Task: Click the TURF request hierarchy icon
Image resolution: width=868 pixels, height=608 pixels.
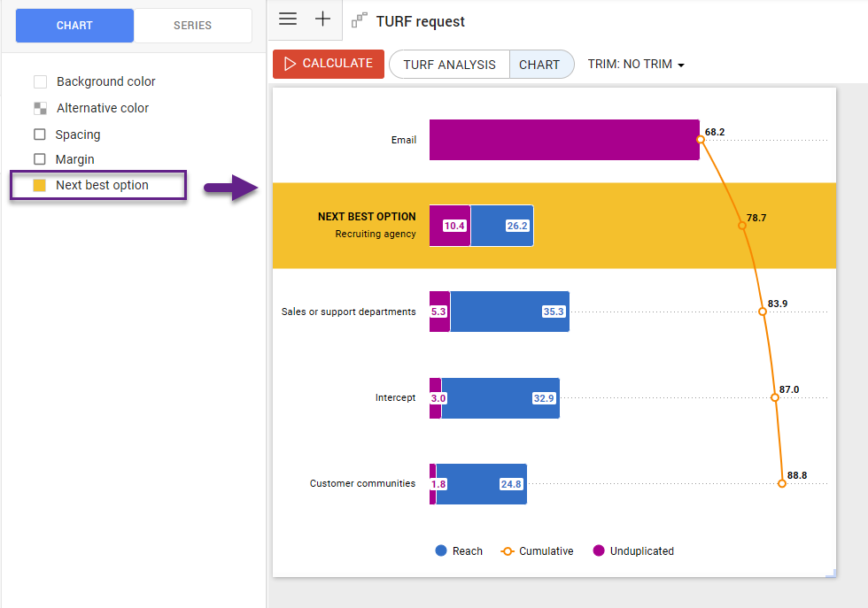Action: coord(359,20)
